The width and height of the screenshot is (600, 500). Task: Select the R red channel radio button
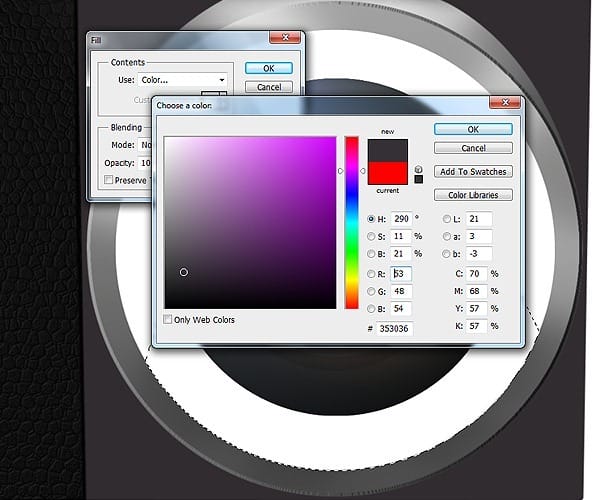click(372, 273)
